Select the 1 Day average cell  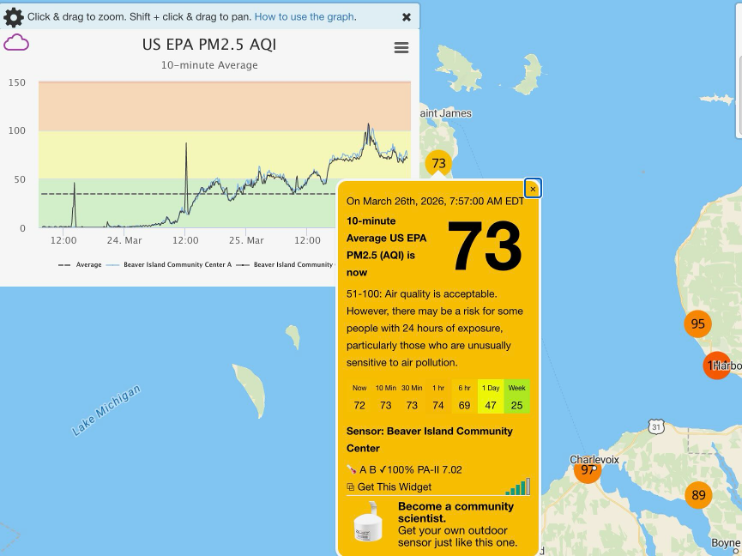coord(490,397)
